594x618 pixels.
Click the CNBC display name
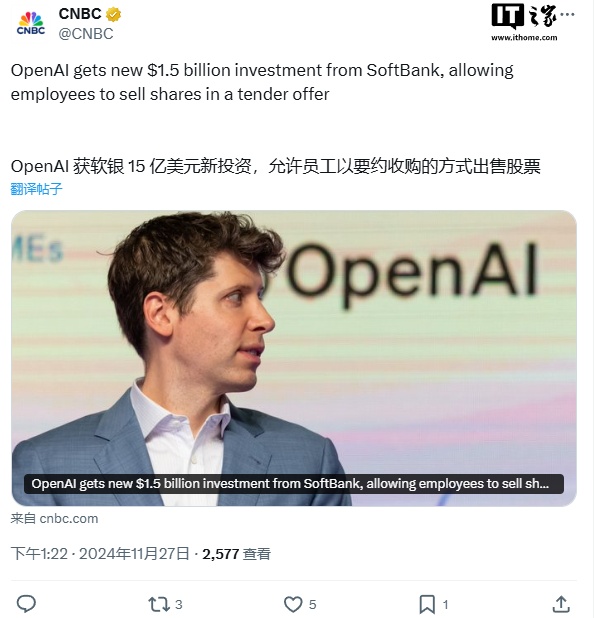click(x=80, y=14)
